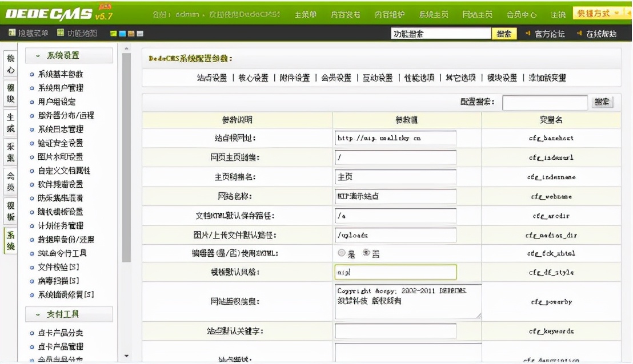The width and height of the screenshot is (633, 364).
Task: Click the 网站版权信息 textarea
Action: 408,301
